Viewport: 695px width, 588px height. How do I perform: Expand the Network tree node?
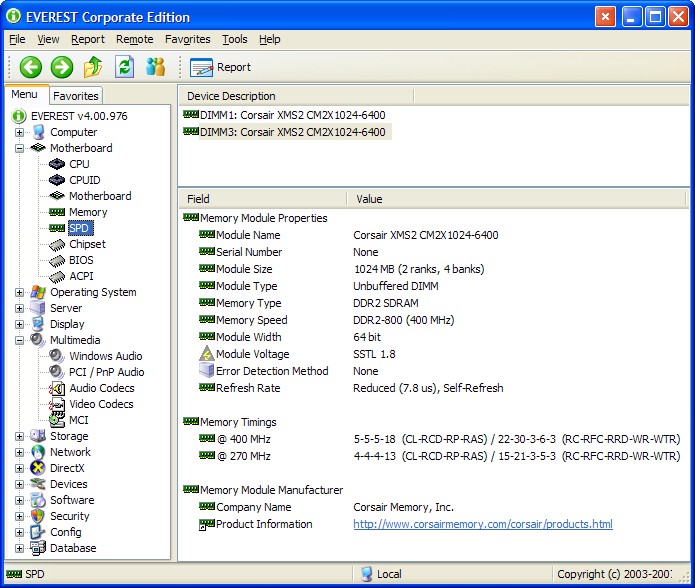click(20, 452)
